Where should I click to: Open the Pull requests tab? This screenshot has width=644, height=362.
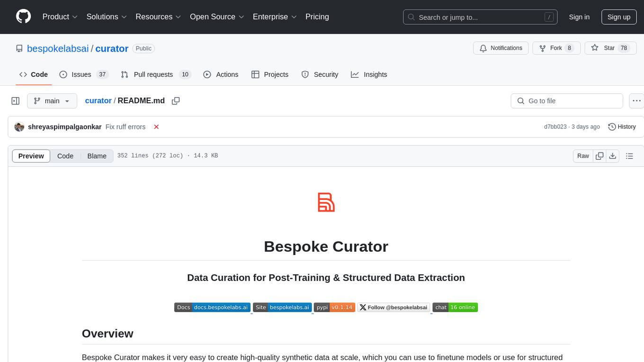155,74
